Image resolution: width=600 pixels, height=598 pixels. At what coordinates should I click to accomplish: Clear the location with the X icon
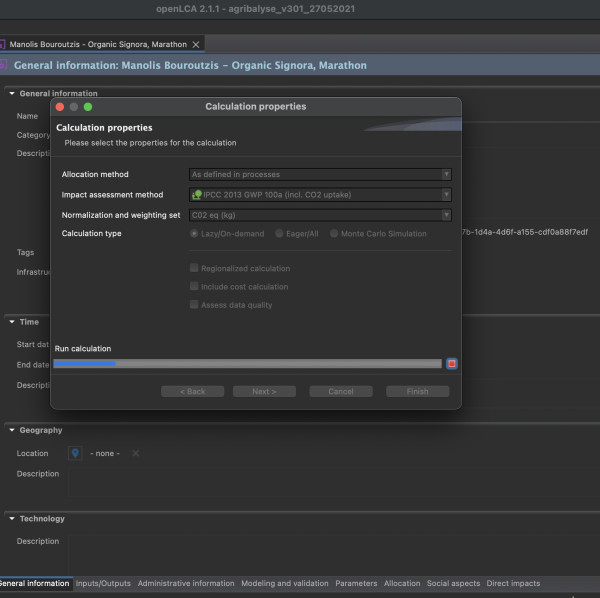(135, 453)
